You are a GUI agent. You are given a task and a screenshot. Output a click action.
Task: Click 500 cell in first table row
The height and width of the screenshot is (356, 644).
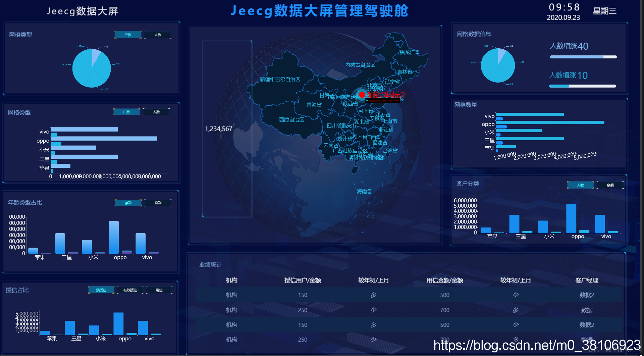[445, 295]
